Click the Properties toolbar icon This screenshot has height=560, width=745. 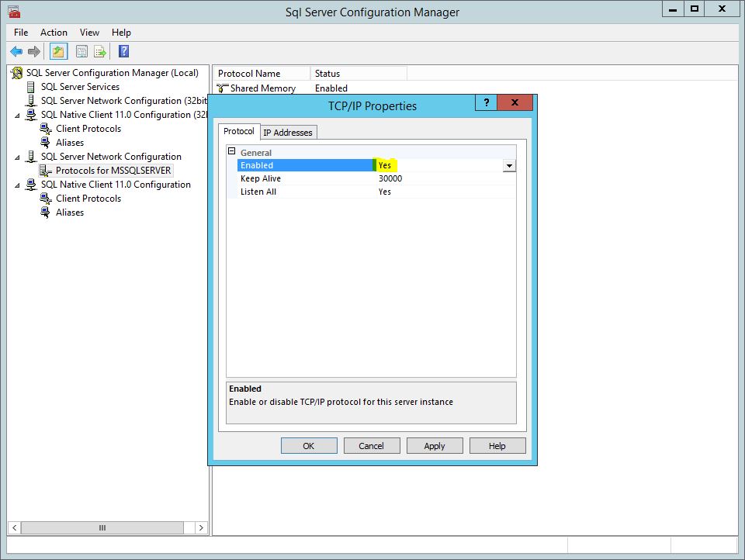(x=81, y=51)
